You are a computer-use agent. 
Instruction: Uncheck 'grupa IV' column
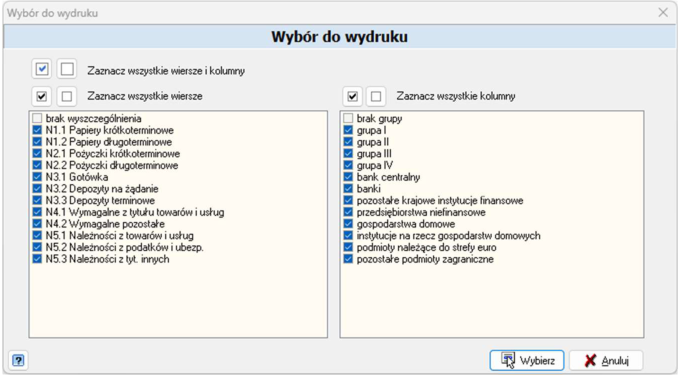point(348,165)
